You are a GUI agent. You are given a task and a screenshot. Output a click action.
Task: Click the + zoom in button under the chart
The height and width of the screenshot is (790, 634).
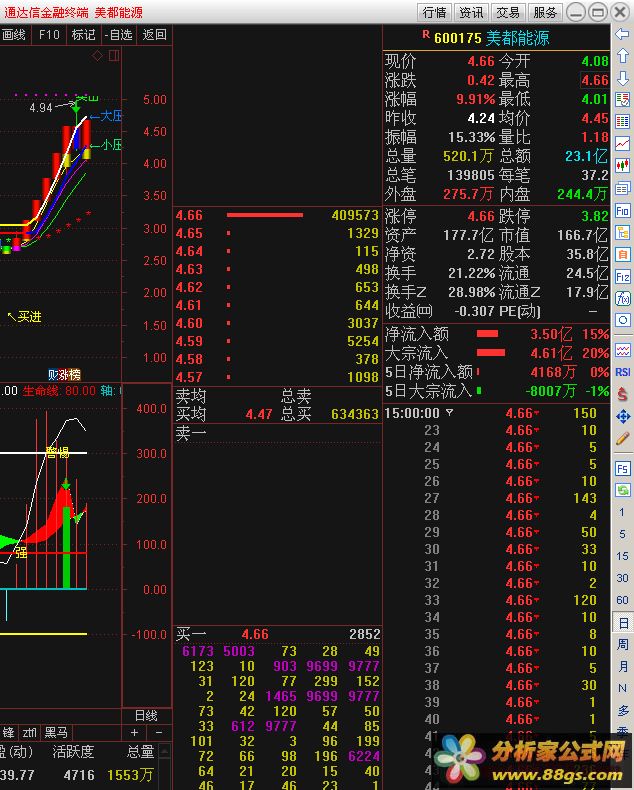coord(135,732)
